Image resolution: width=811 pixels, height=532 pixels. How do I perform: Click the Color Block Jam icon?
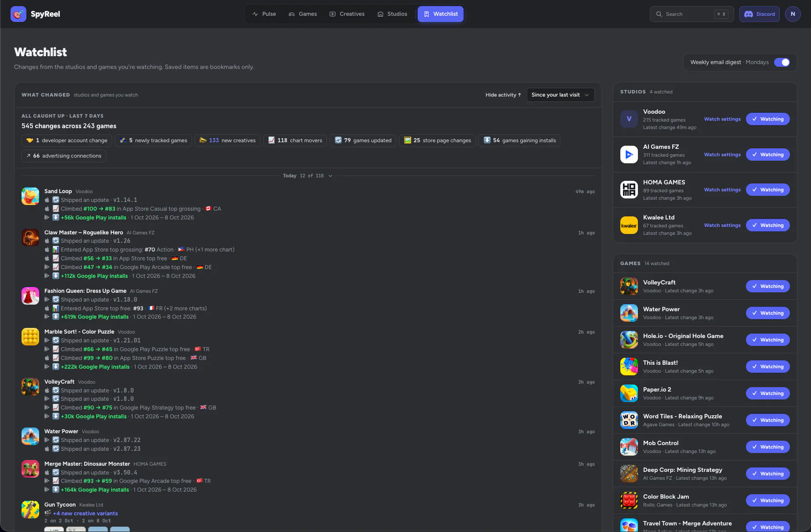point(629,500)
